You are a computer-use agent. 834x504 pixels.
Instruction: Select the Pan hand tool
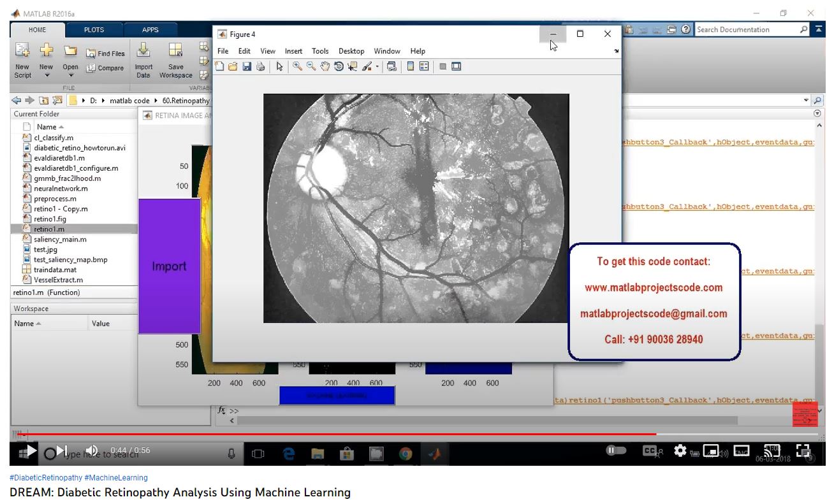tap(325, 66)
